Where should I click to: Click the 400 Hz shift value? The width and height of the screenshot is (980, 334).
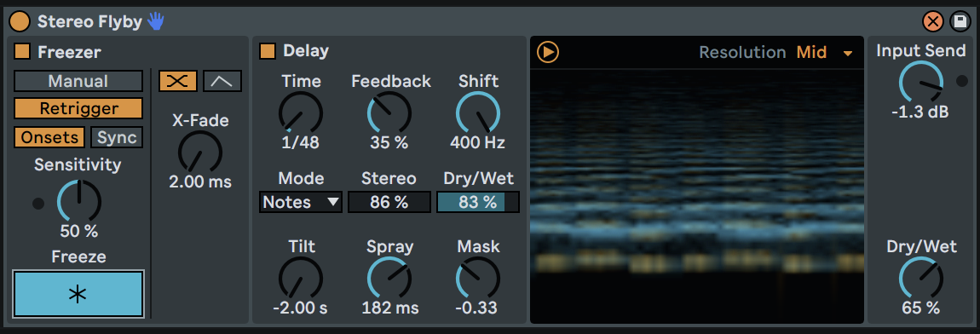pyautogui.click(x=478, y=142)
